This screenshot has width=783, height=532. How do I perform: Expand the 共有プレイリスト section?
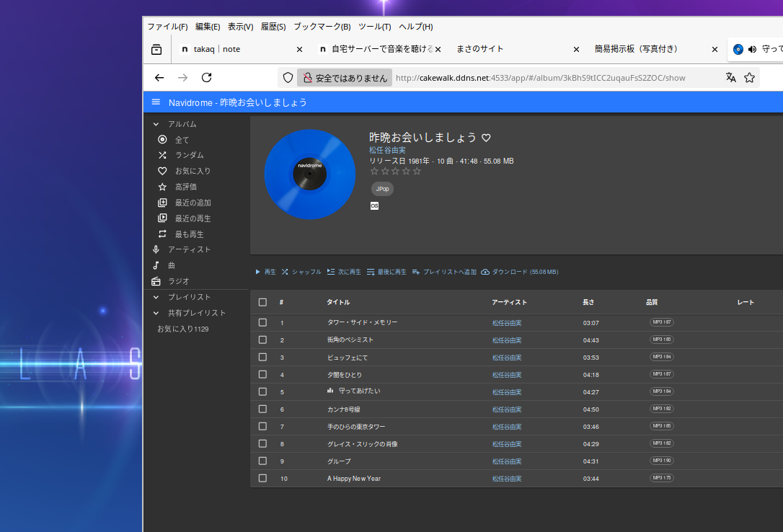tap(156, 313)
